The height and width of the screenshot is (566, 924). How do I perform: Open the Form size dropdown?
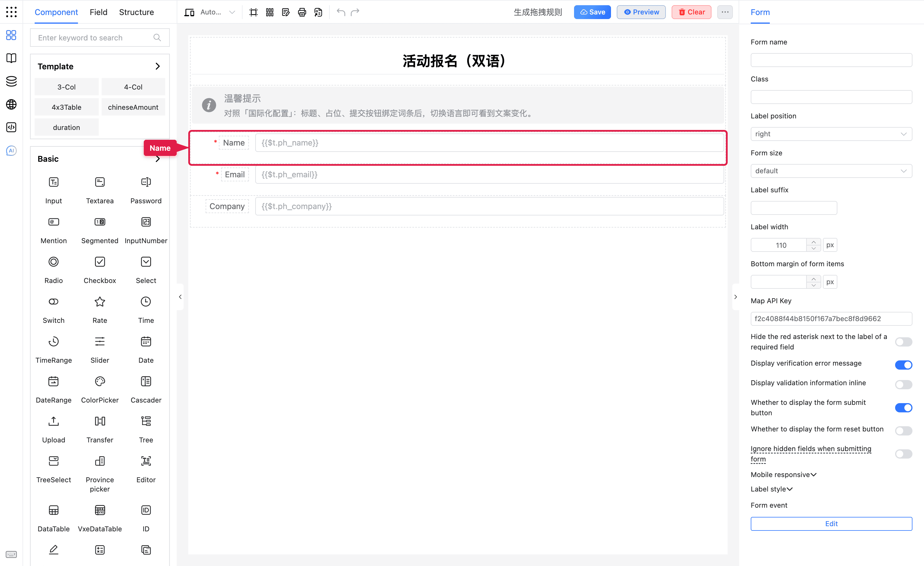pos(831,171)
